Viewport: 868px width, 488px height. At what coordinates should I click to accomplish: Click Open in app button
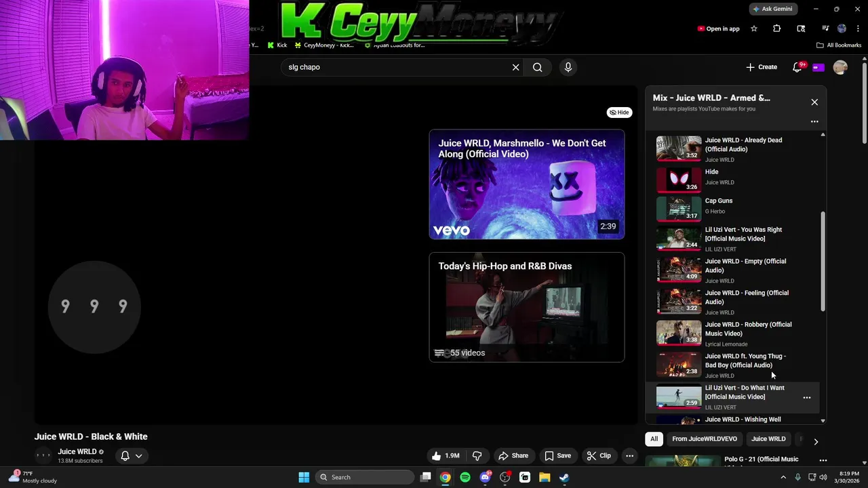718,28
